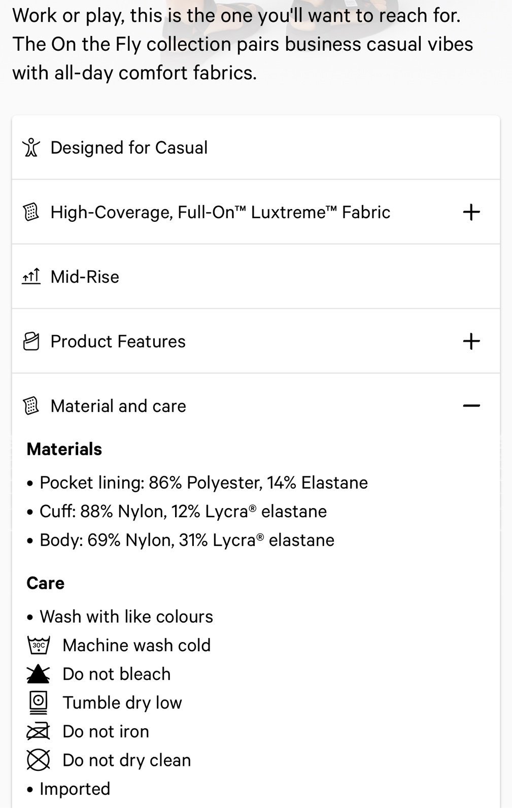The height and width of the screenshot is (812, 512).
Task: Click the Material and care fabric icon
Action: pyautogui.click(x=31, y=405)
